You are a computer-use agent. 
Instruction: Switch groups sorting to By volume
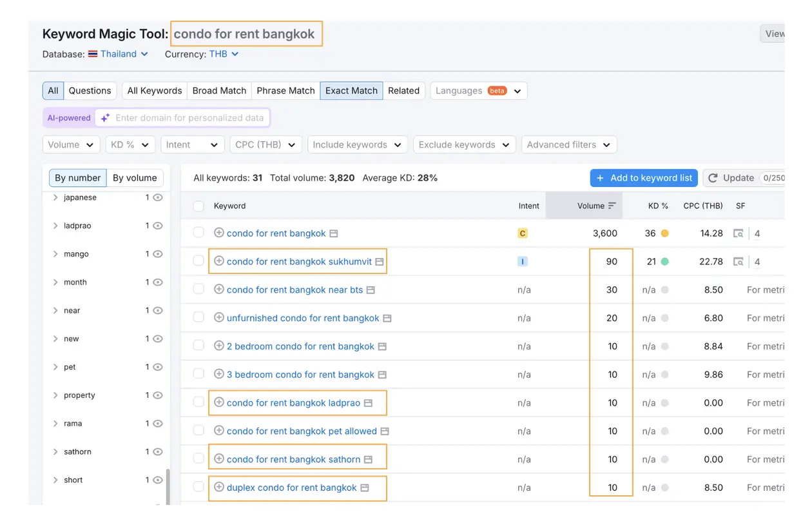[x=135, y=178]
